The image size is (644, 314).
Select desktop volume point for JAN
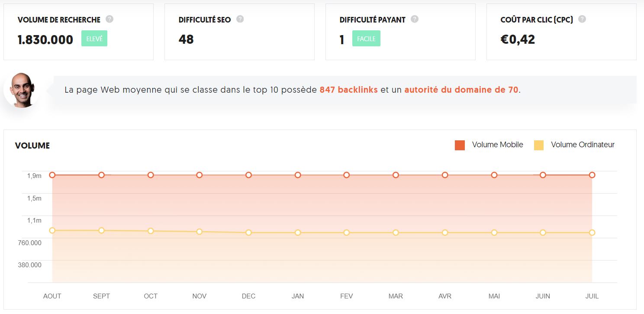tap(298, 233)
